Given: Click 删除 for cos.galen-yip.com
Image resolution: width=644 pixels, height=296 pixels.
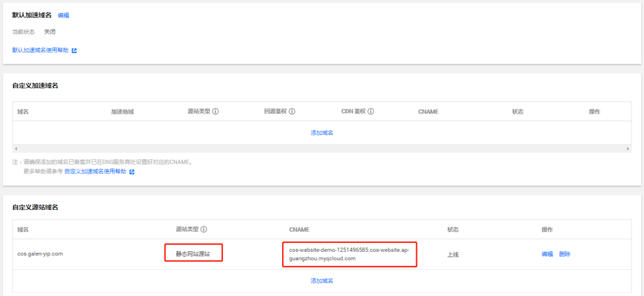Looking at the screenshot, I should click(565, 254).
